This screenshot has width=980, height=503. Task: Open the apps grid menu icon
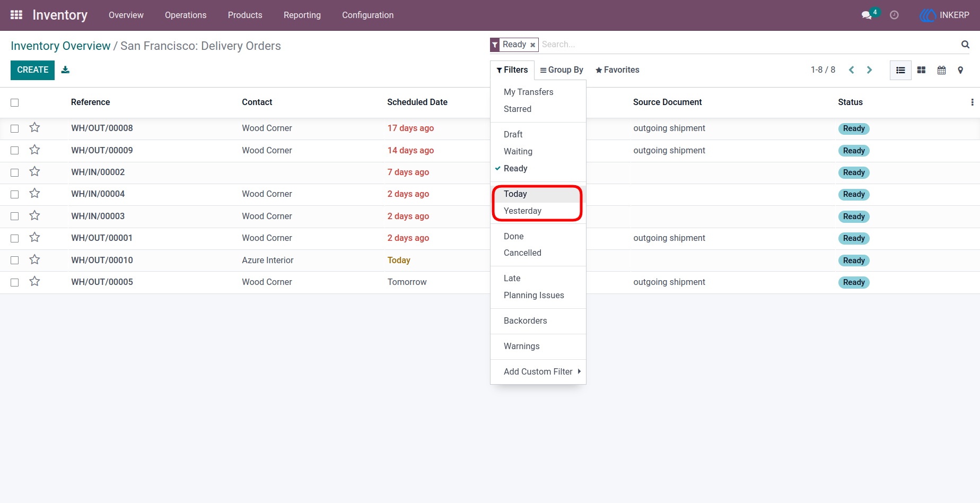point(16,15)
